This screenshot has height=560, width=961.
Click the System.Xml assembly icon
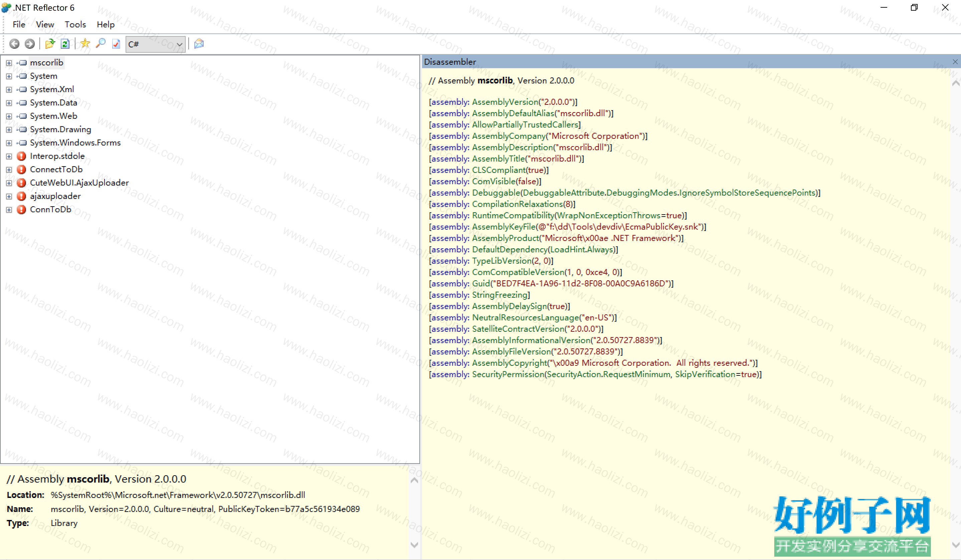click(22, 89)
